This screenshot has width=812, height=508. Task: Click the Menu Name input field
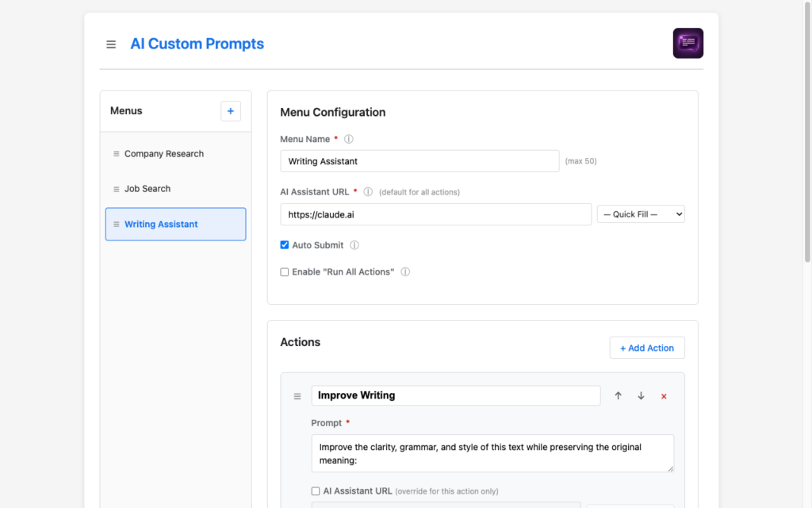(419, 161)
